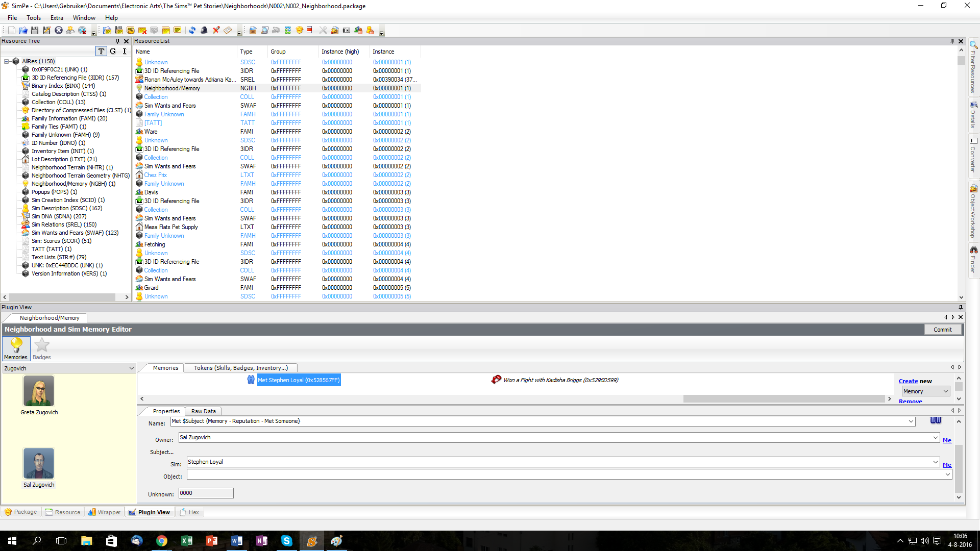
Task: Collapse the AllRes tree node
Action: tap(7, 61)
